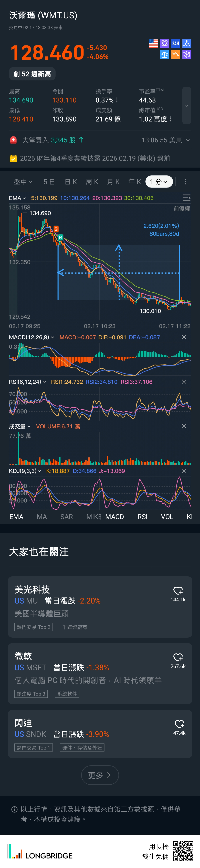The width and height of the screenshot is (200, 868).
Task: Click the 更多 button
Action: (x=100, y=775)
